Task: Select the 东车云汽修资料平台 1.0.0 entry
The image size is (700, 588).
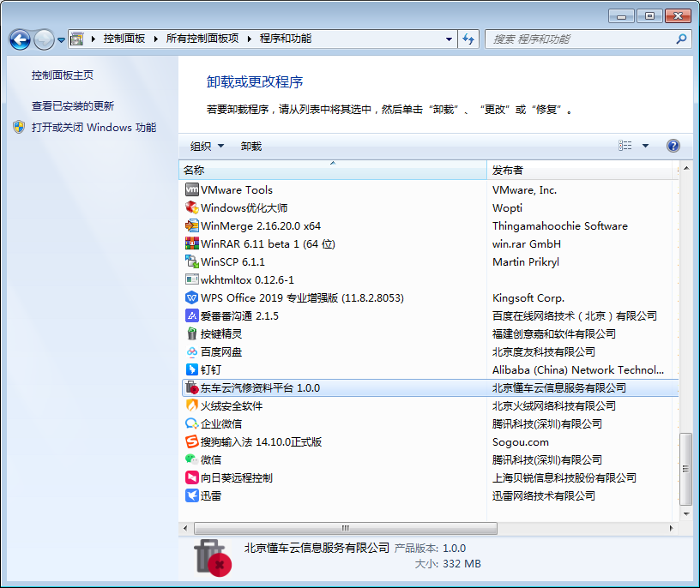Action: [x=431, y=387]
